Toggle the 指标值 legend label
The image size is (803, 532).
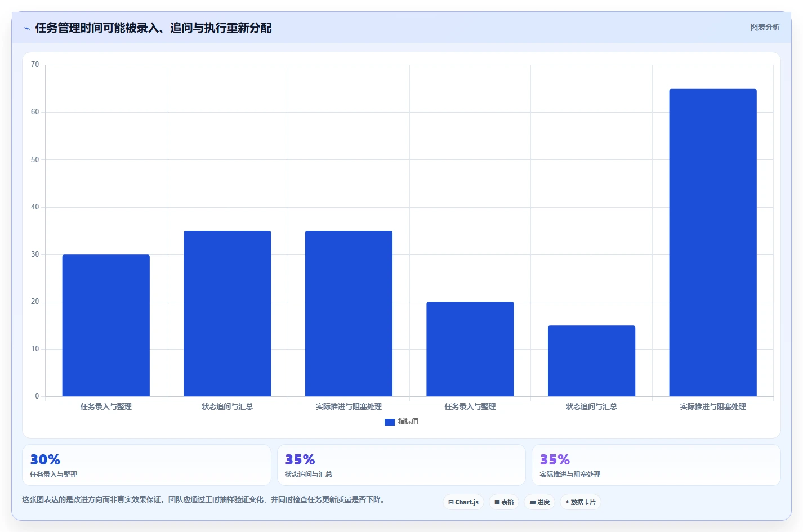(408, 422)
